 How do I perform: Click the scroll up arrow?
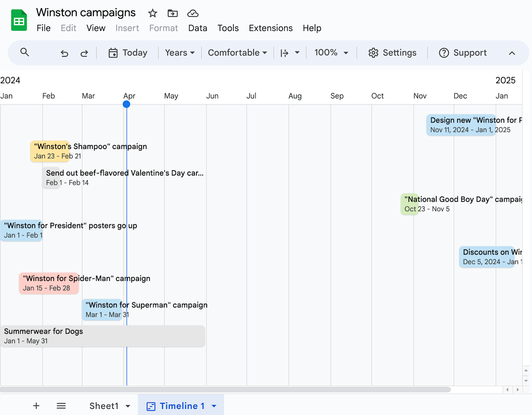[x=526, y=370]
